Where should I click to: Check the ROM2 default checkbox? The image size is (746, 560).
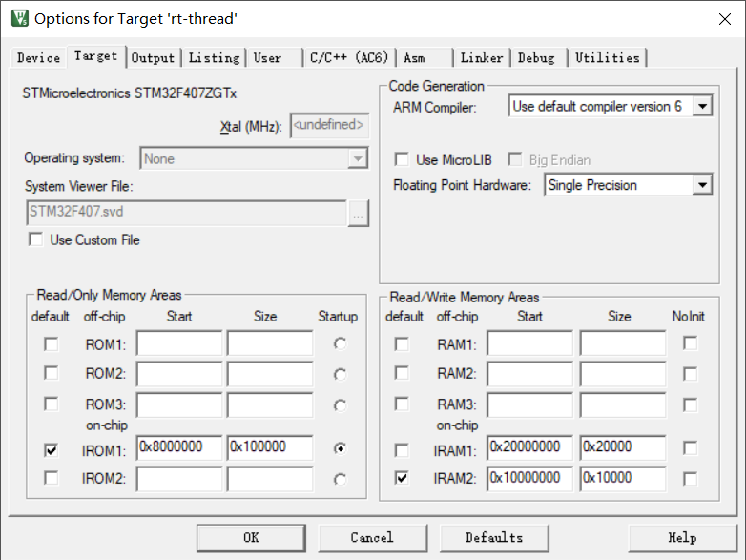(52, 373)
